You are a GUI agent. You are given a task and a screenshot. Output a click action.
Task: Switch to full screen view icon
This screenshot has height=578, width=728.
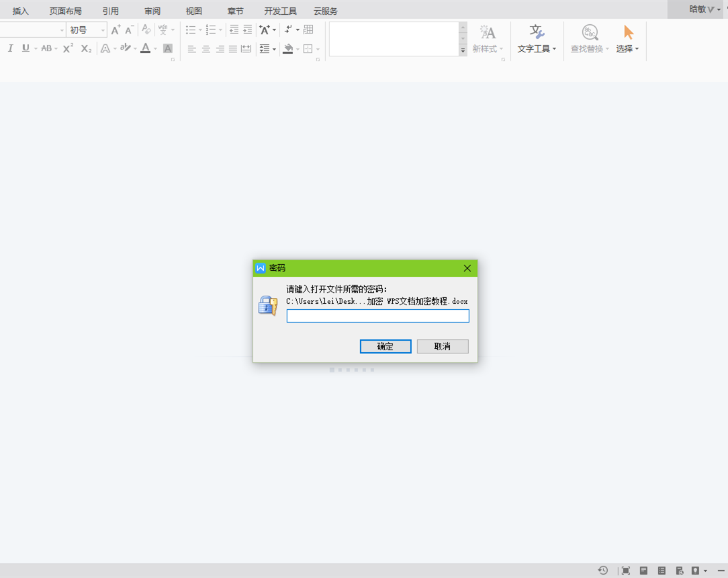point(625,571)
